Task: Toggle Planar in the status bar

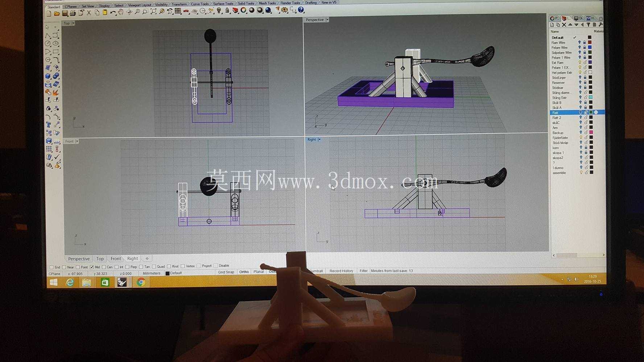Action: click(259, 272)
